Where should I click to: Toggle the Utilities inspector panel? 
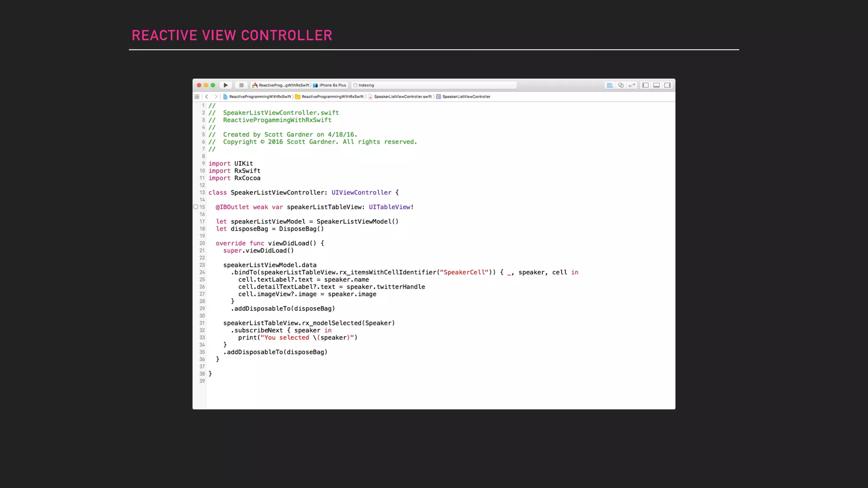668,85
